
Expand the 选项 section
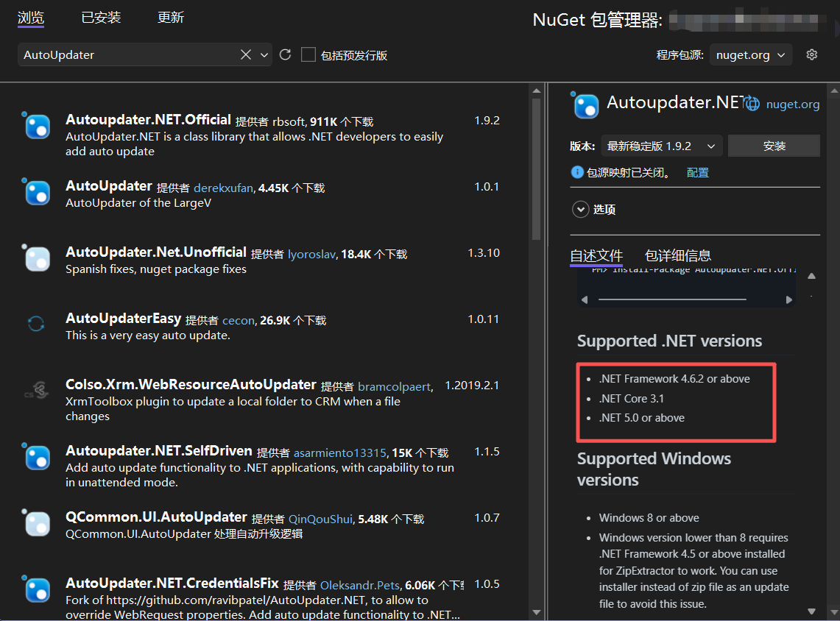point(581,209)
